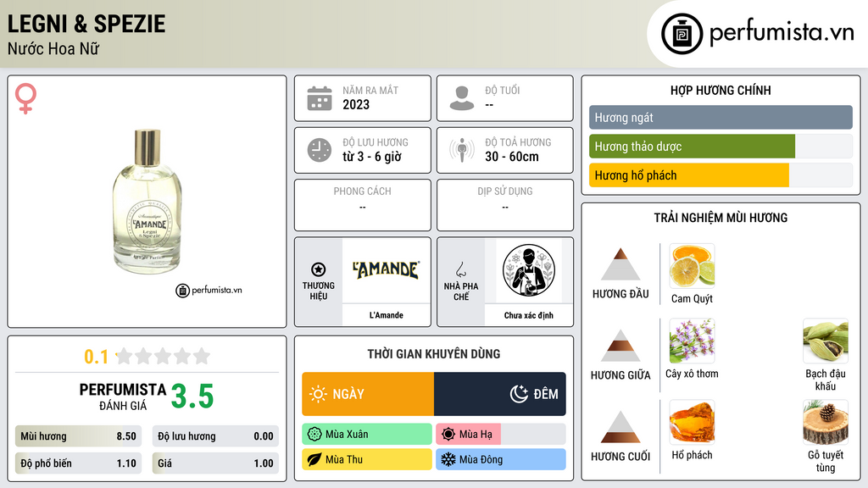
Task: Click the Thời gian khuyên dùng heading
Action: (x=434, y=354)
